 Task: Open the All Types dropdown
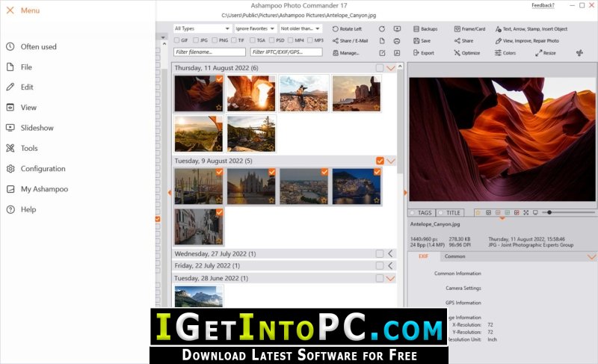(202, 29)
